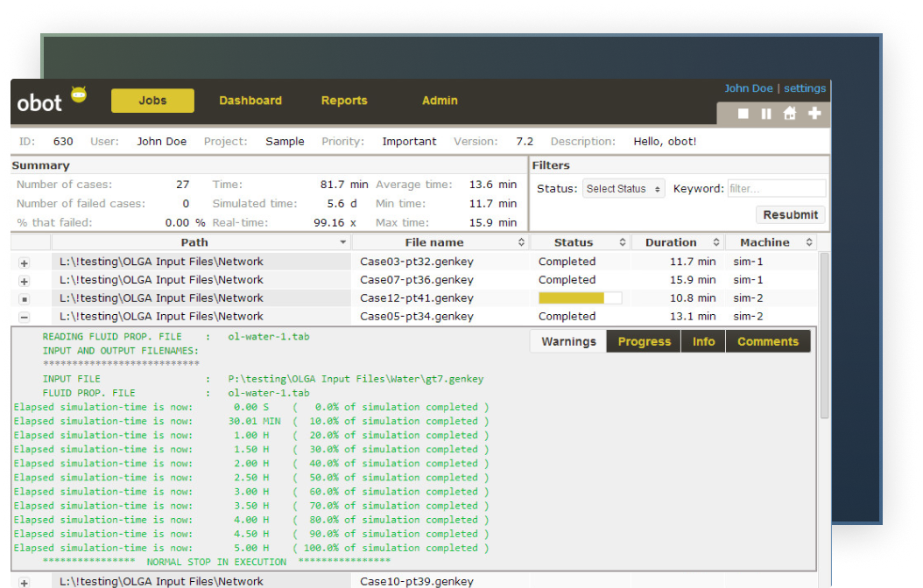This screenshot has height=588, width=923.
Task: Sort the Machine column using its arrows
Action: [x=809, y=243]
